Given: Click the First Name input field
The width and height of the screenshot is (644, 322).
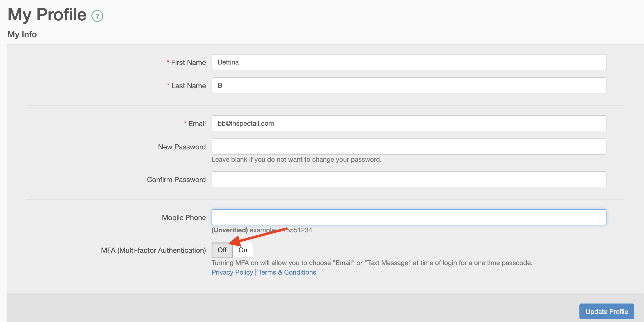Looking at the screenshot, I should [x=409, y=62].
